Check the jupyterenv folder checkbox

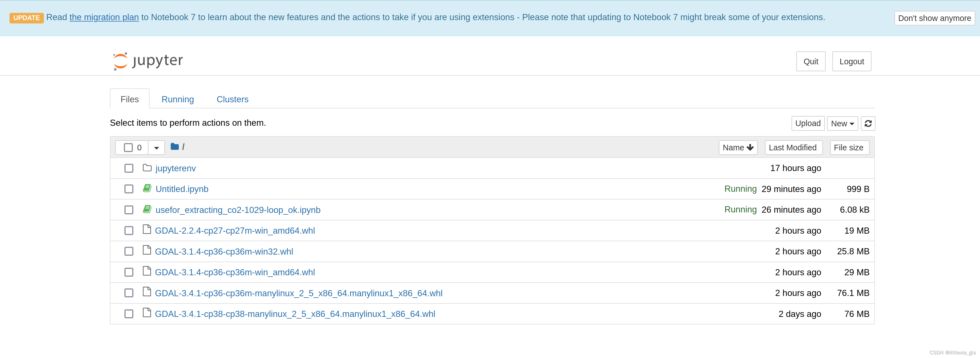129,168
